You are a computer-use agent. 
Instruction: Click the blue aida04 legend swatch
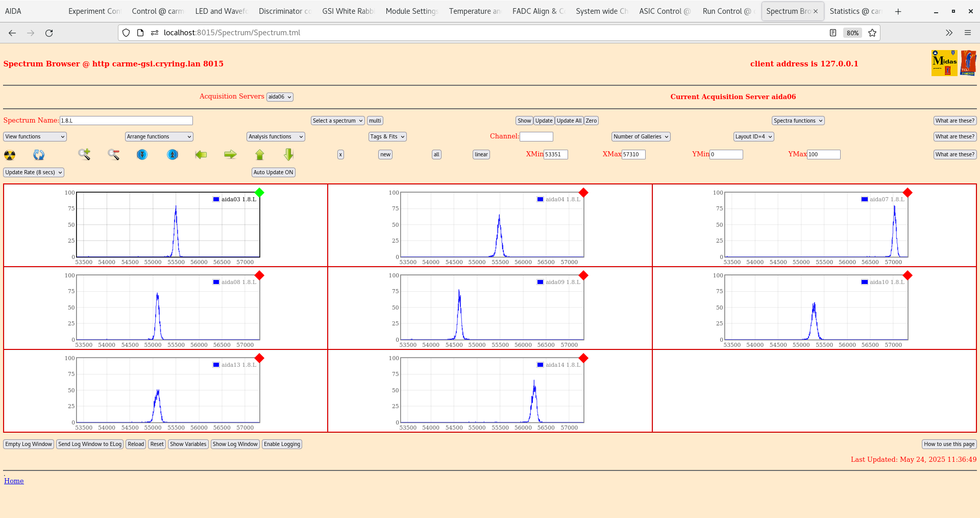(540, 199)
